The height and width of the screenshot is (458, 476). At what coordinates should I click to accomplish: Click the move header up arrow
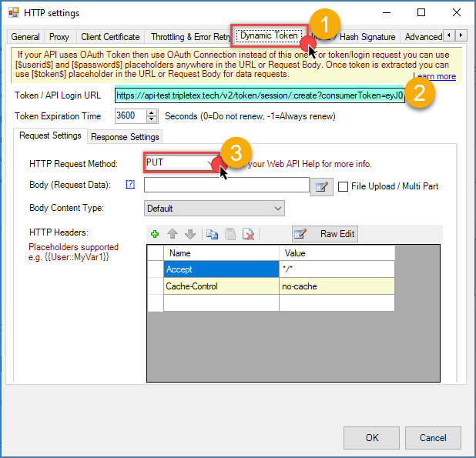point(173,234)
